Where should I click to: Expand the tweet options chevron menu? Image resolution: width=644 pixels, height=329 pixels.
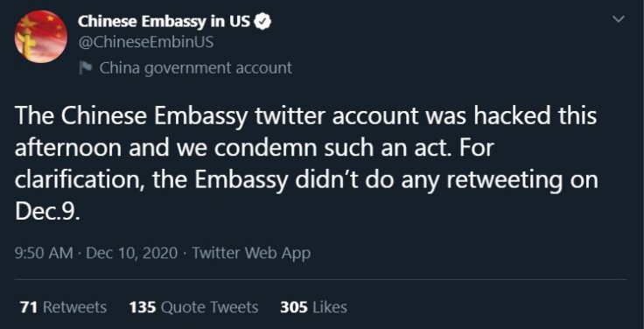coord(618,19)
